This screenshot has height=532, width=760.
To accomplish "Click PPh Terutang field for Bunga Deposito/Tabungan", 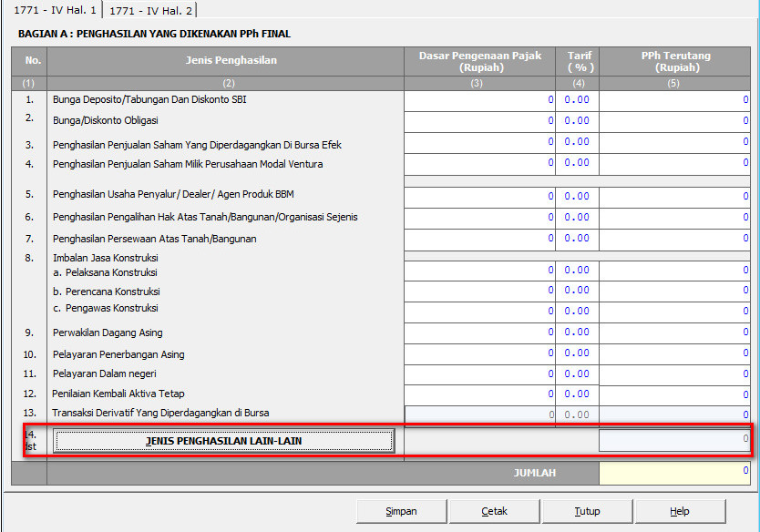I will [x=674, y=101].
